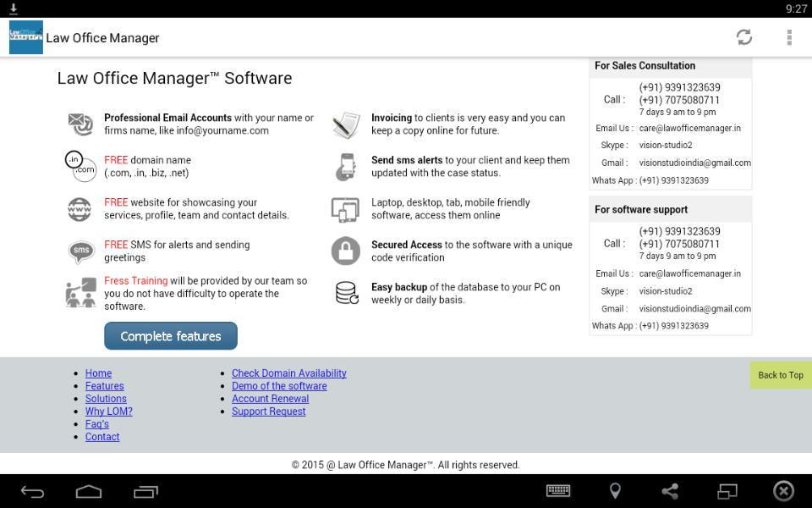Click the Fress Training red text
Viewport: 812px width, 508px height.
[135, 281]
